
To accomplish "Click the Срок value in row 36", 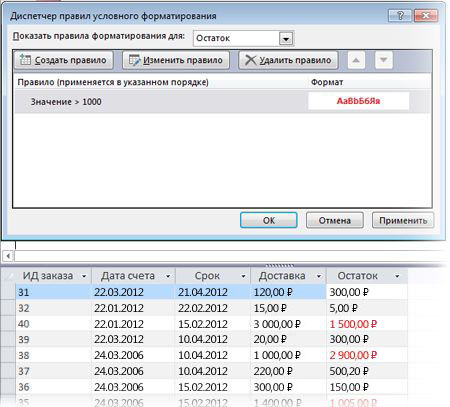I will pyautogui.click(x=203, y=387).
